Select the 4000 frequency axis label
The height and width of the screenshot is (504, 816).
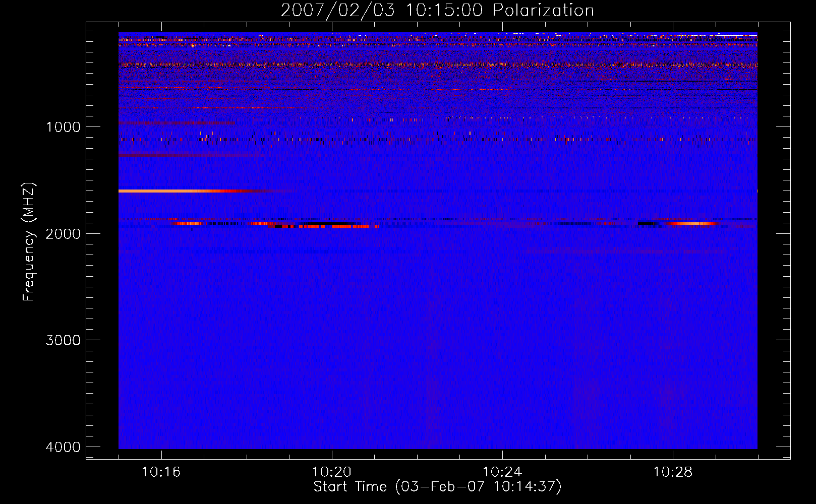point(63,447)
